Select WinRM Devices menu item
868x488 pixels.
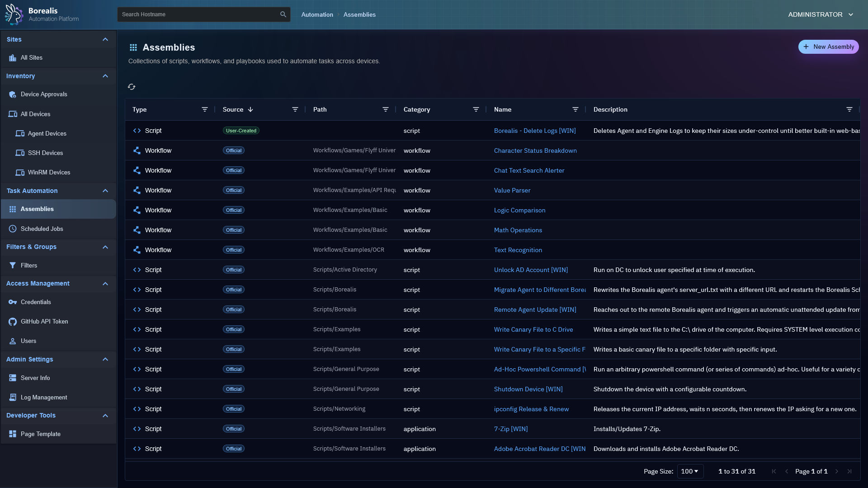tap(49, 172)
